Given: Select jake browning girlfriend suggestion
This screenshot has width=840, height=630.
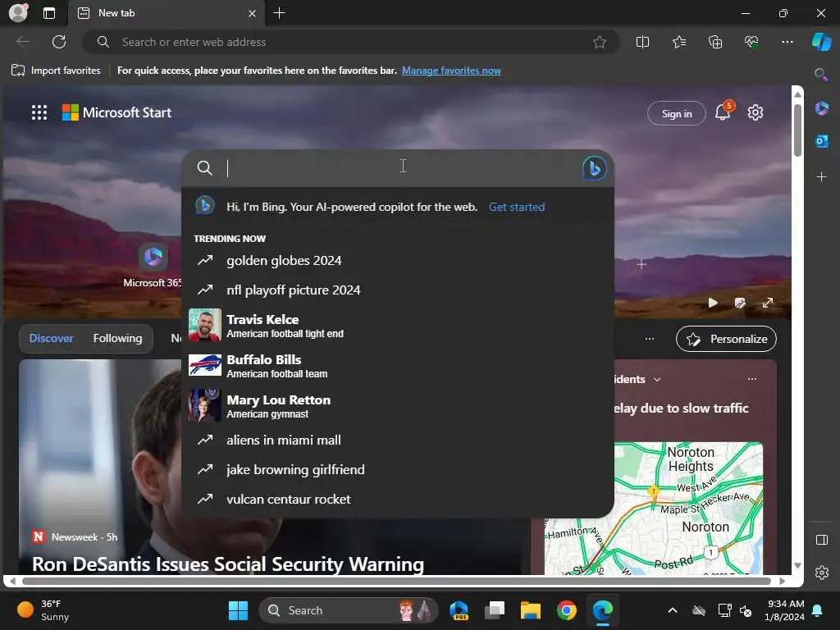Looking at the screenshot, I should coord(398,470).
